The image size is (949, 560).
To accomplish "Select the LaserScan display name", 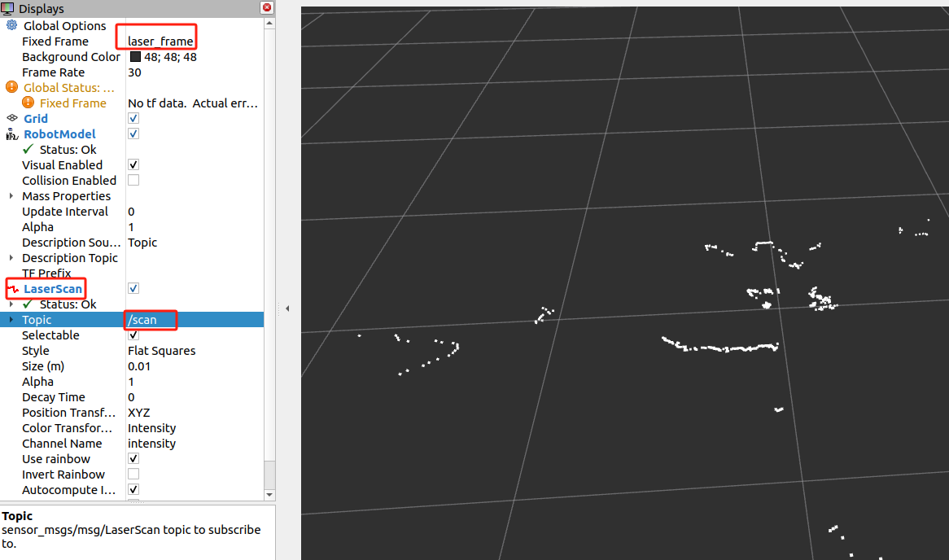I will (x=53, y=289).
